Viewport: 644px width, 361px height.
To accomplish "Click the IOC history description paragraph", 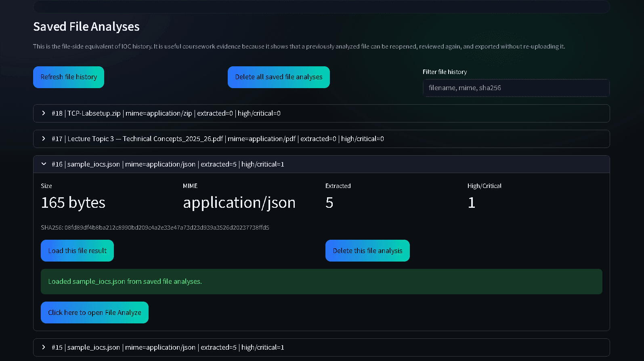I will tap(299, 46).
